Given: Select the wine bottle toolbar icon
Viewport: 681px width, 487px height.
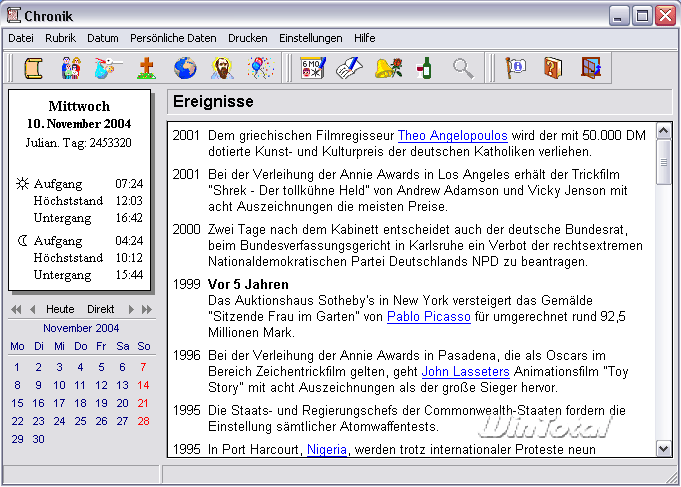Looking at the screenshot, I should tap(424, 68).
